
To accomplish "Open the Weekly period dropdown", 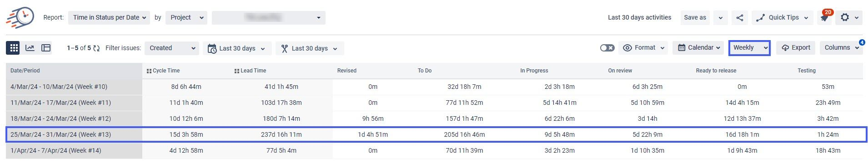I will 749,48.
